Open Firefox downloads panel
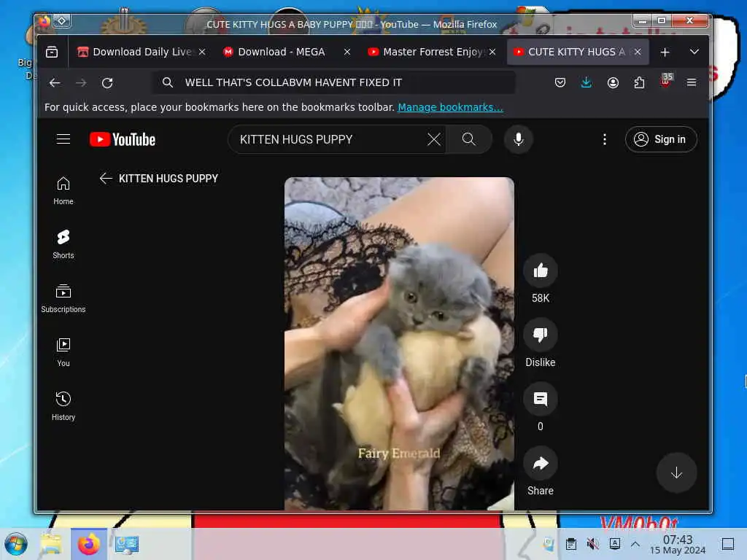Viewport: 747px width, 560px height. click(x=587, y=83)
